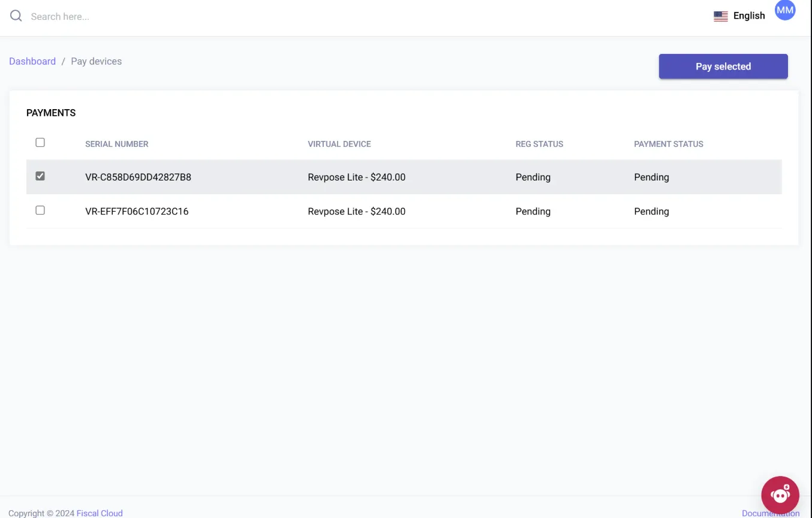Click the payment status Pending for VR-C858D69DD42827B8
This screenshot has height=518, width=812.
pos(651,177)
